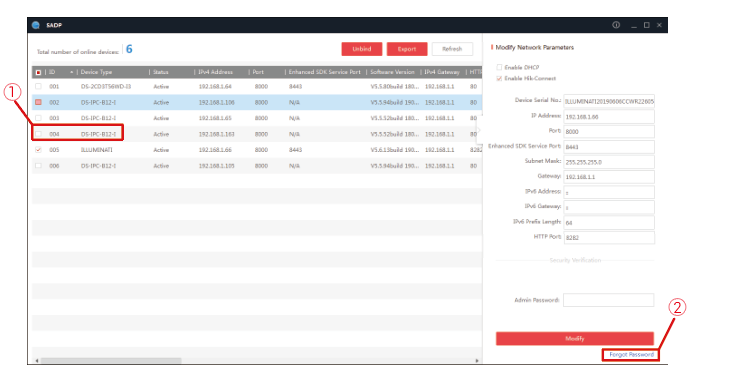The width and height of the screenshot is (749, 391).
Task: Select device type DS-2CD3T56WD-I3
Action: pos(106,86)
